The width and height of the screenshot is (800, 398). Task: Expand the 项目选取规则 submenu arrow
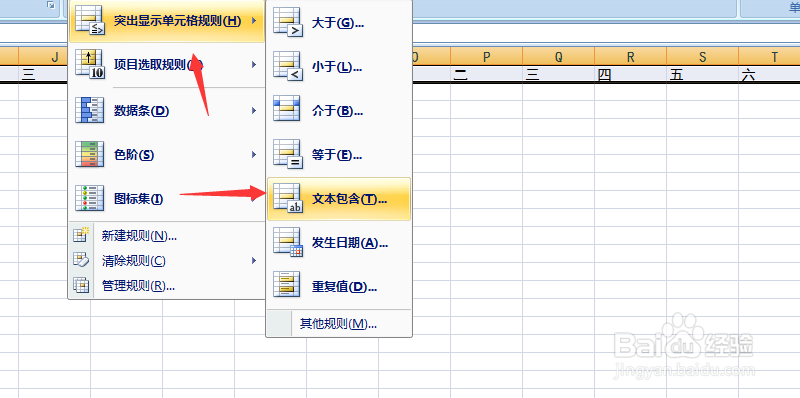click(x=254, y=64)
